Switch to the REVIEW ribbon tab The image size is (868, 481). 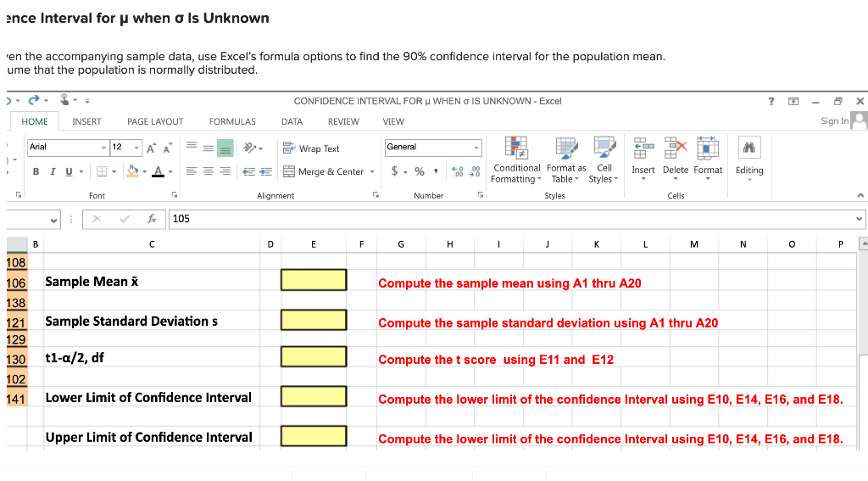(x=343, y=121)
